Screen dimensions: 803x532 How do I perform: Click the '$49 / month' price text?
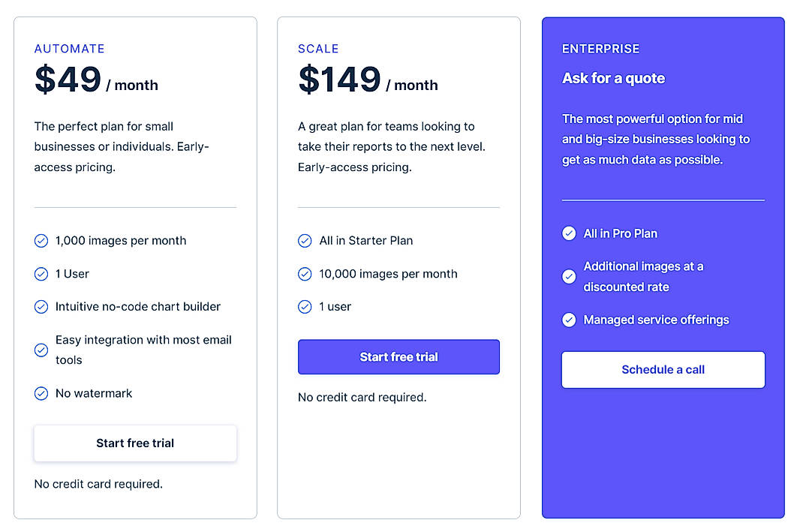pyautogui.click(x=95, y=80)
